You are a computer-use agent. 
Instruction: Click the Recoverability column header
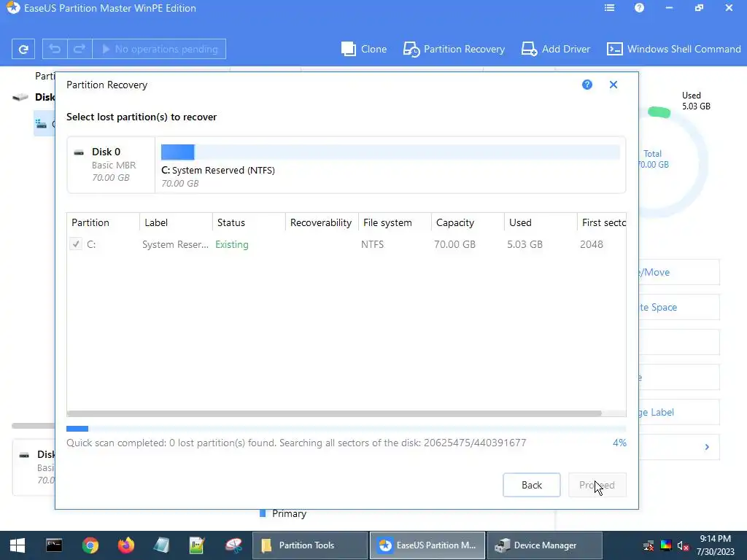coord(322,222)
